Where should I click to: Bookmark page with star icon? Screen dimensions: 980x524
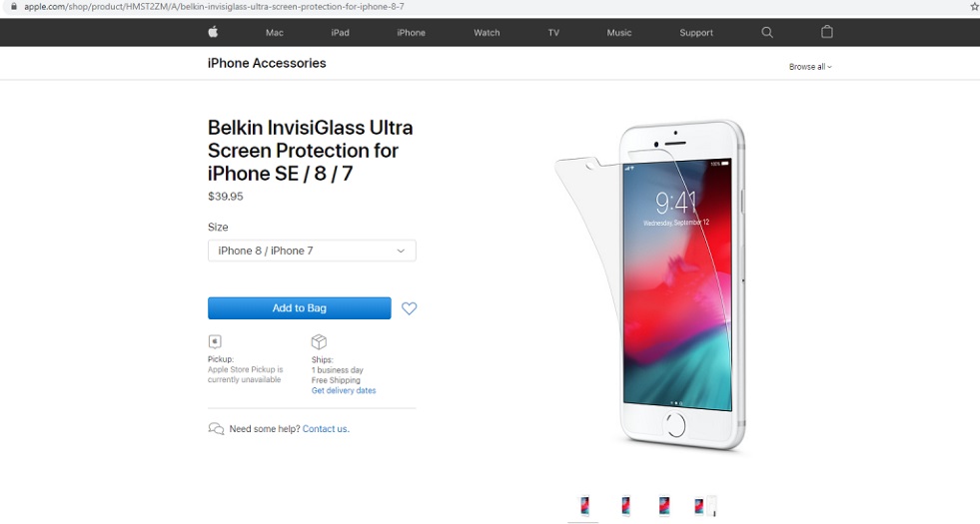pyautogui.click(x=975, y=6)
